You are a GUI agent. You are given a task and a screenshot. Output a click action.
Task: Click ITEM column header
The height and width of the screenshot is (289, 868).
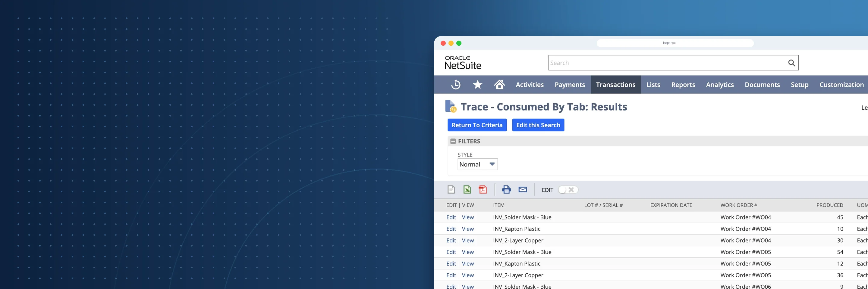click(x=499, y=205)
